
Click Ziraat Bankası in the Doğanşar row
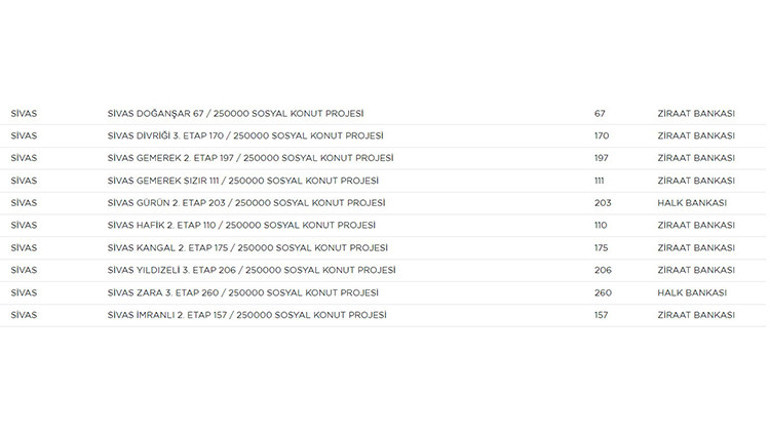(695, 114)
